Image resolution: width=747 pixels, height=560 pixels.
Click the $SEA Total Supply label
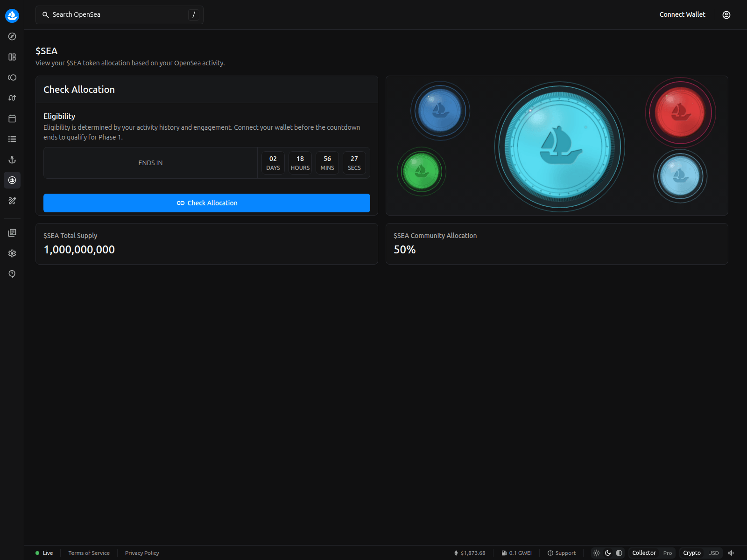[70, 236]
